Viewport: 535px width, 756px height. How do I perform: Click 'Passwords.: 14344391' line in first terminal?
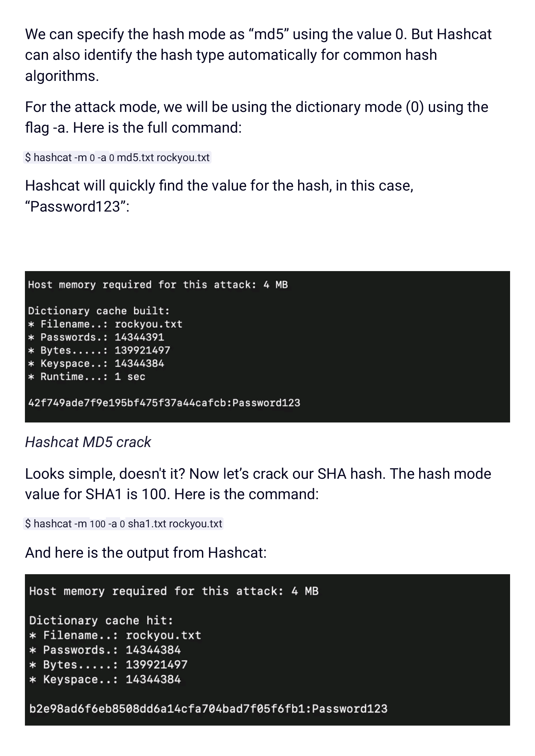coord(96,337)
